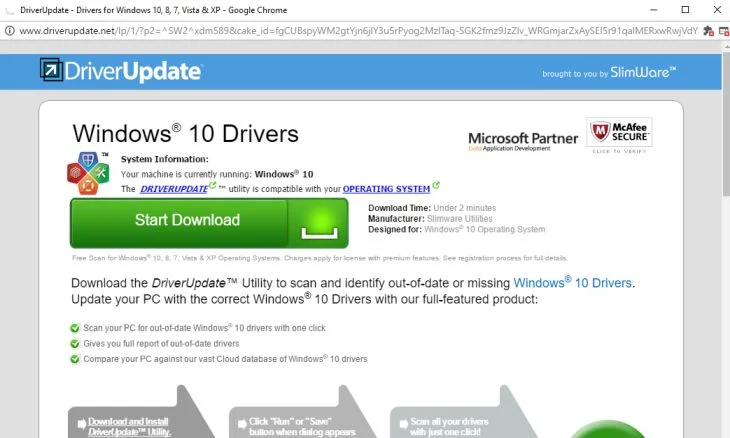Image resolution: width=730 pixels, height=438 pixels.
Task: Click the arrow icon on 'Download and Install' step
Action: coord(81,424)
